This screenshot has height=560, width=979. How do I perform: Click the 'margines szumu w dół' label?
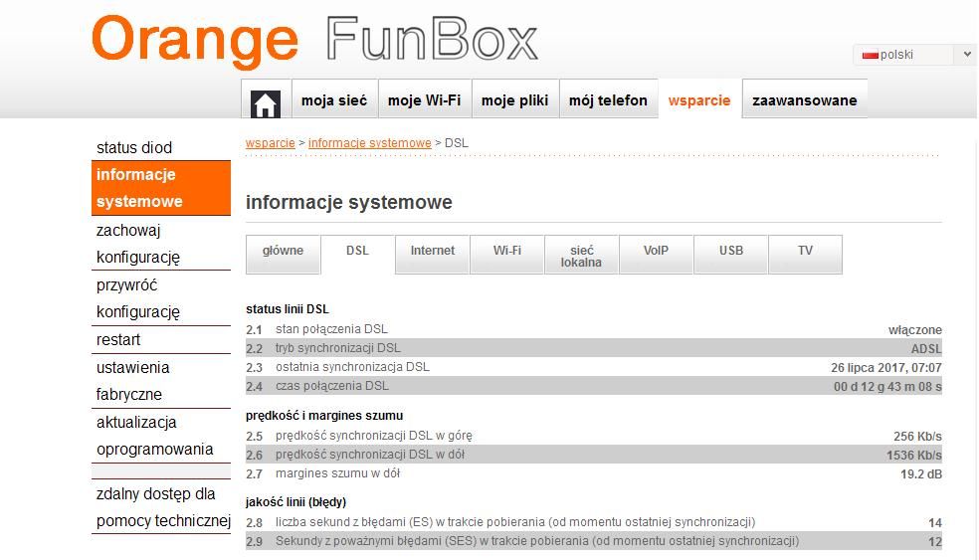[338, 473]
